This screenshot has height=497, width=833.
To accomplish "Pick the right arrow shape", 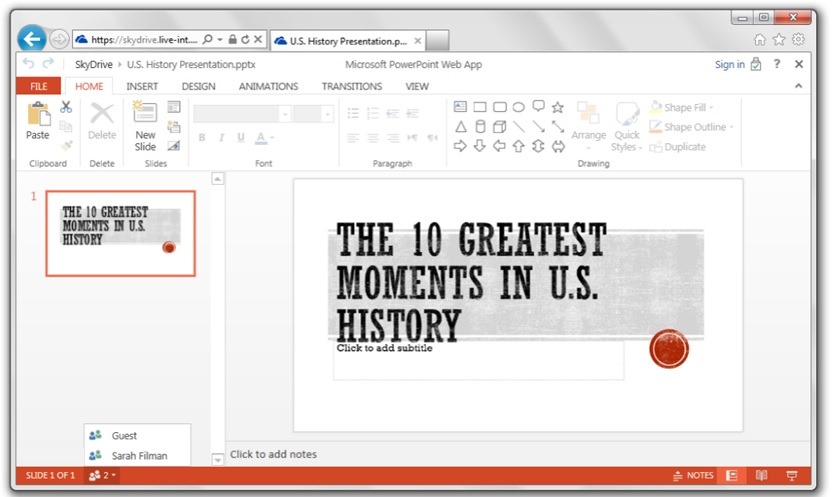I will coord(460,146).
